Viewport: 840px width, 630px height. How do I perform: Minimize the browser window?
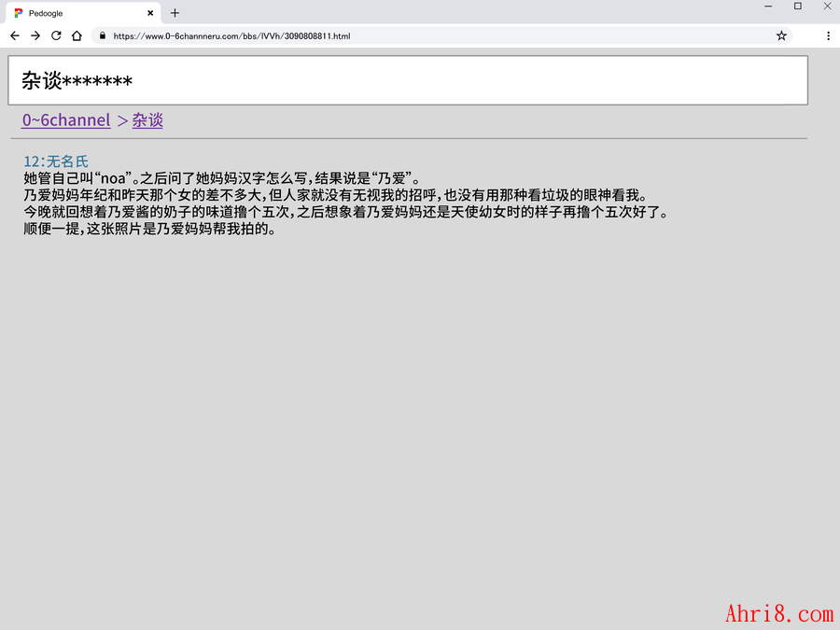coord(768,7)
